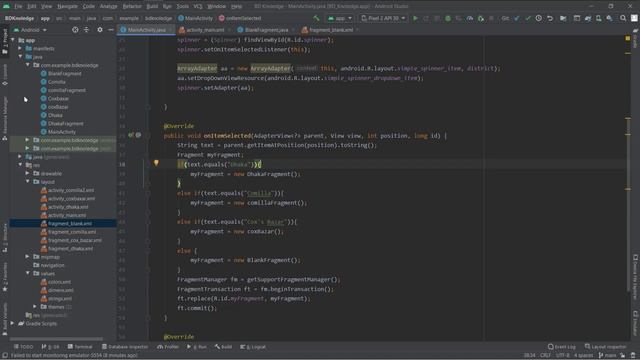The image size is (640, 360).
Task: Open the app run configuration dropdown
Action: 340,18
